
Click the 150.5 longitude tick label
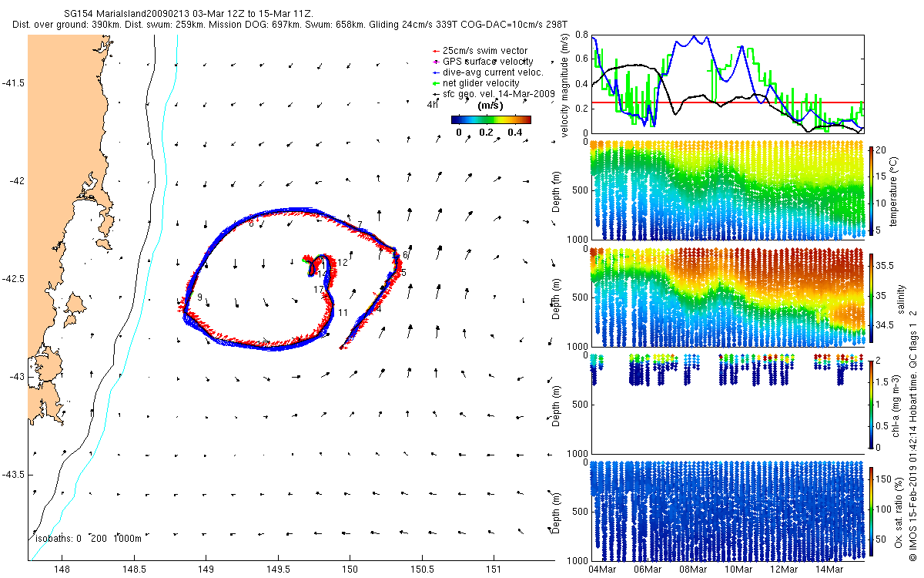[x=421, y=569]
